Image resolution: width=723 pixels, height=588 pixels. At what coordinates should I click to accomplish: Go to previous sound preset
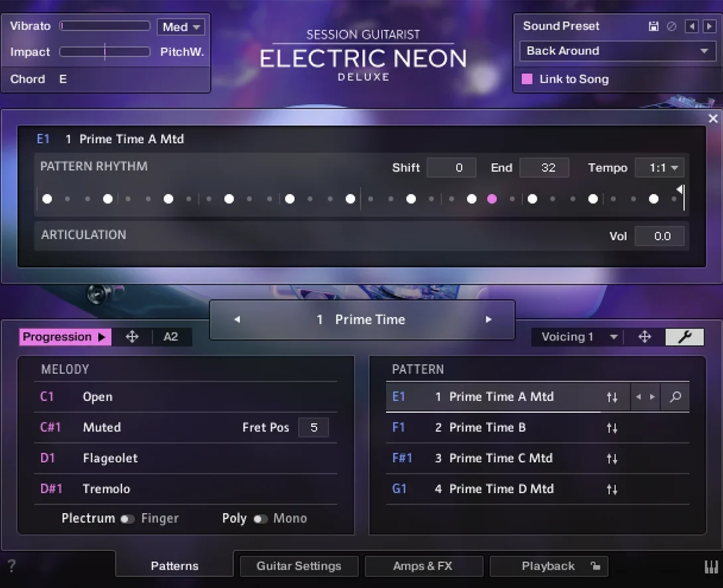click(691, 27)
